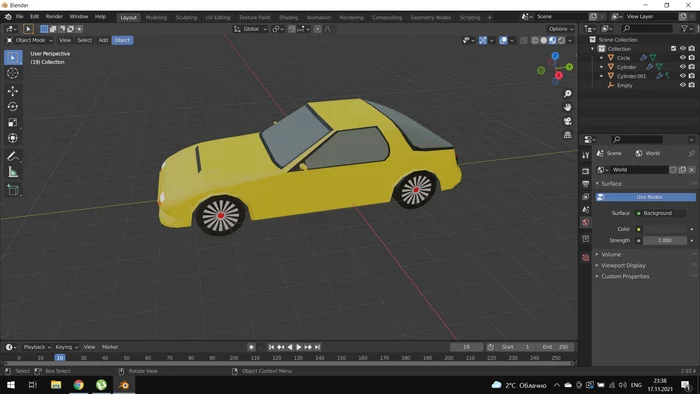Viewport: 700px width, 394px height.
Task: Collapse the Collection tree
Action: pyautogui.click(x=593, y=49)
